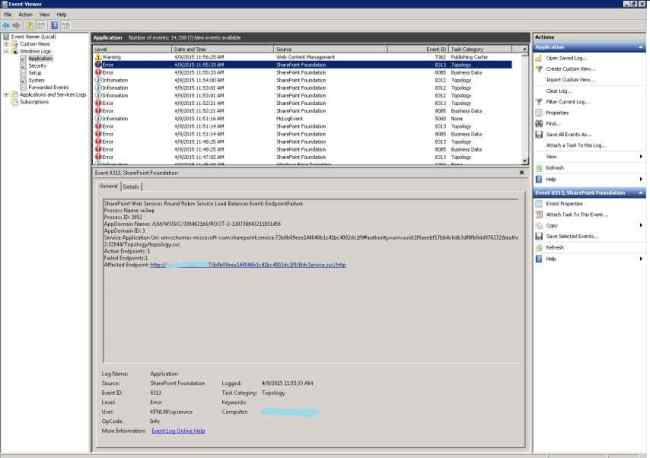
Task: Click the blue Help icon in the toolbar
Action: (x=54, y=26)
